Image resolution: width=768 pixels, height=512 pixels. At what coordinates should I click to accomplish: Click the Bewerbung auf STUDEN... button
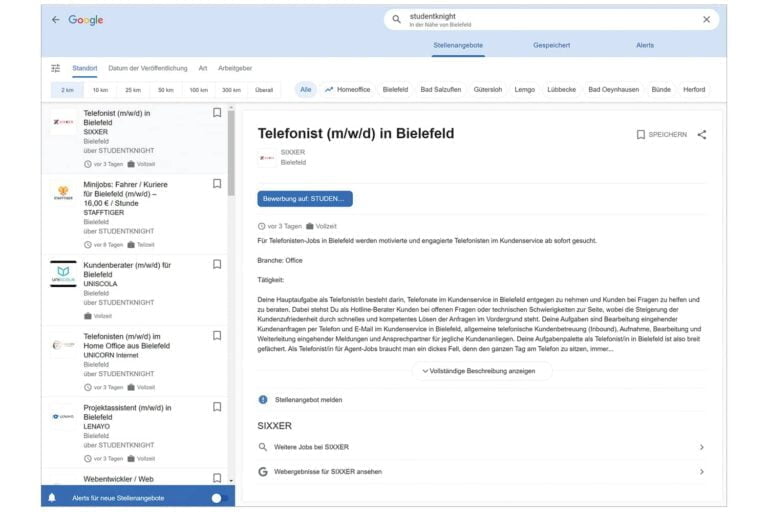point(305,199)
